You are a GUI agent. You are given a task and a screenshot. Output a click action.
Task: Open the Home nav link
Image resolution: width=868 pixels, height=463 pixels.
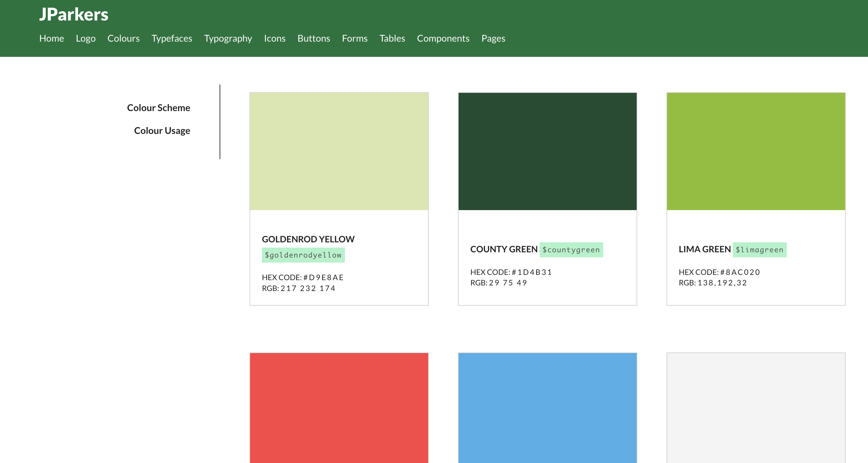click(x=52, y=38)
